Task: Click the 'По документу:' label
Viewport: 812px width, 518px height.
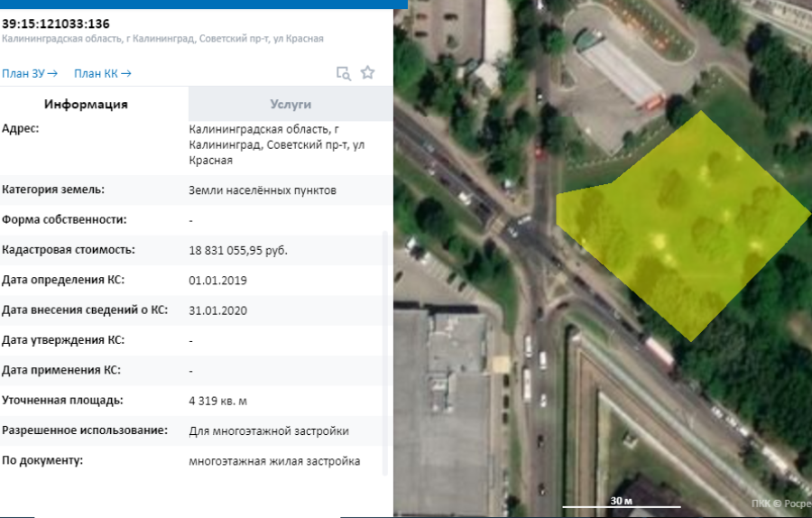Action: coord(42,460)
